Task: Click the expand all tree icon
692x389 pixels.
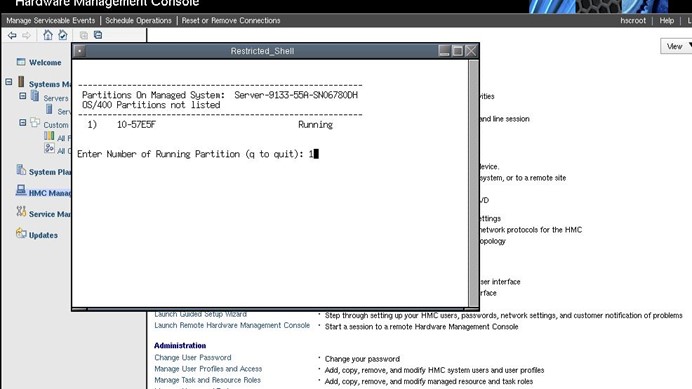Action: (83, 35)
